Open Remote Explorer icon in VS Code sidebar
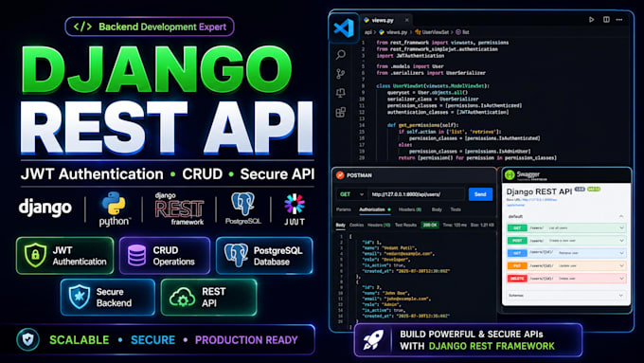Viewport: 644px width, 363px height. click(x=341, y=93)
